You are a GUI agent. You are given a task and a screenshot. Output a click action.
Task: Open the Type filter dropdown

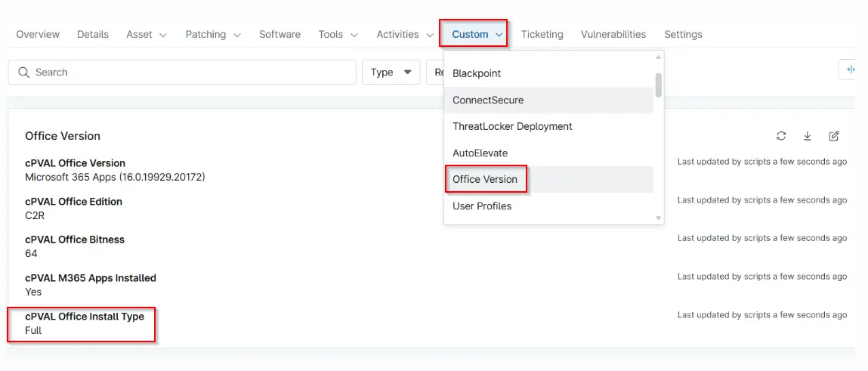391,72
